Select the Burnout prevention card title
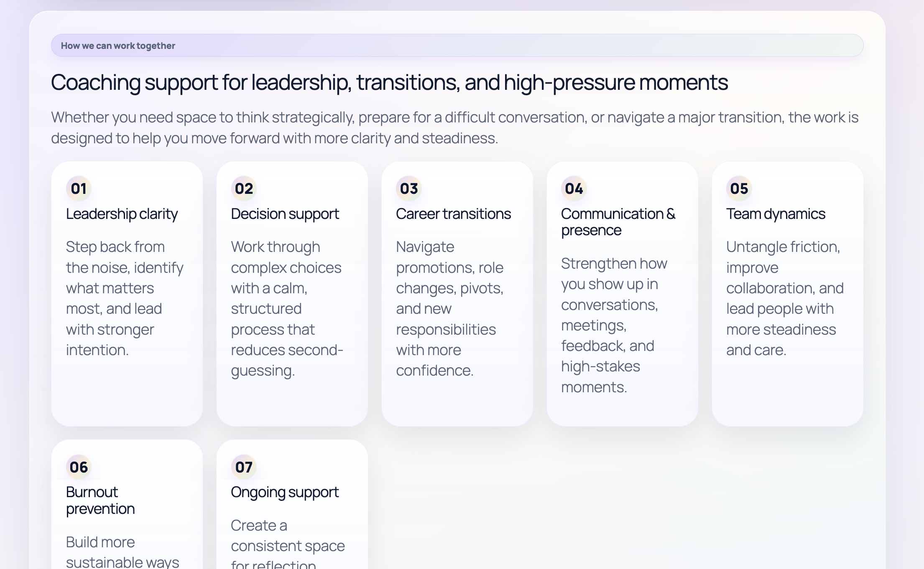Screen dimensions: 924x569 100,500
